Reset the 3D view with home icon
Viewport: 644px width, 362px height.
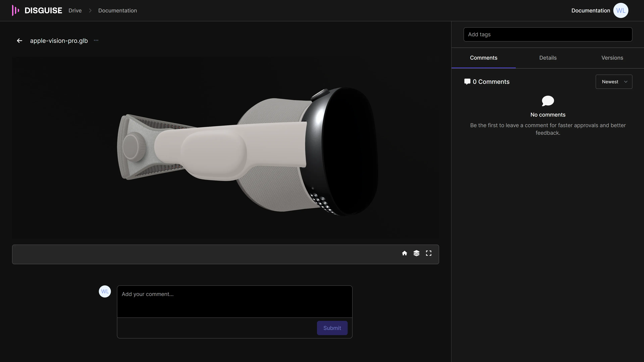(404, 253)
